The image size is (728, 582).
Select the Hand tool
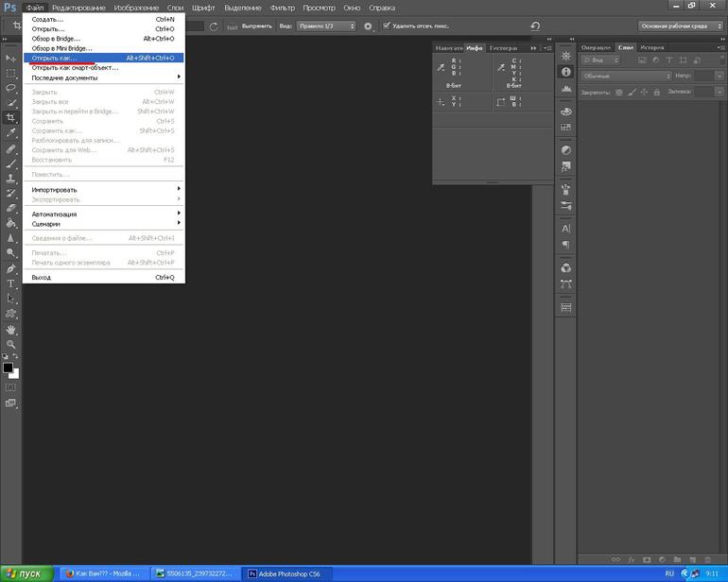click(x=11, y=329)
